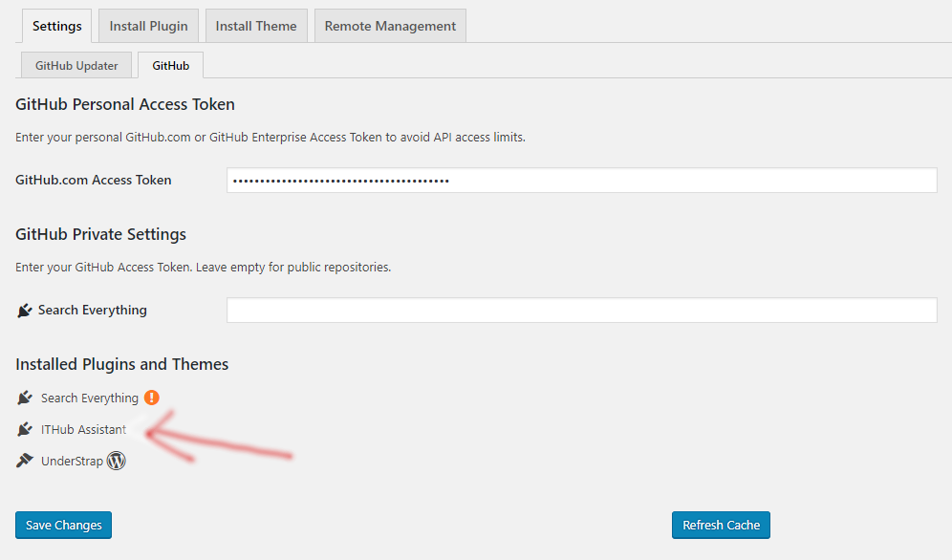Click the Search Everything private token field

point(582,310)
